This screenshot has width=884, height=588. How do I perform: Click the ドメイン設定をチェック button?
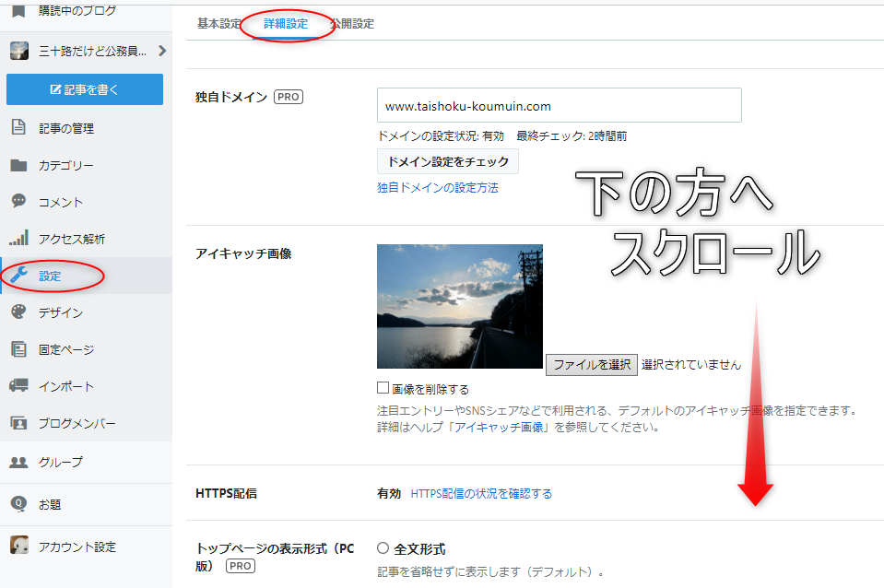[448, 162]
